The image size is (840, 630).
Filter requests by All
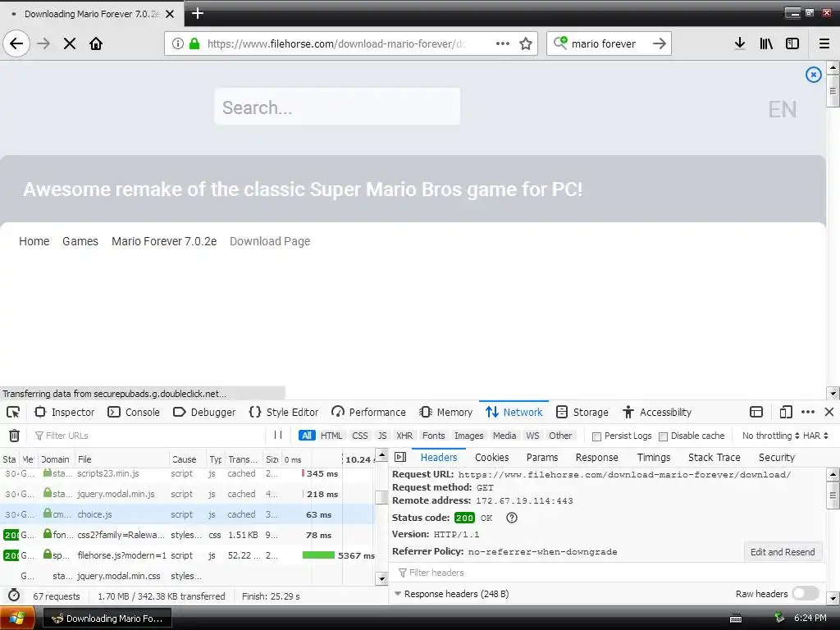coord(307,436)
